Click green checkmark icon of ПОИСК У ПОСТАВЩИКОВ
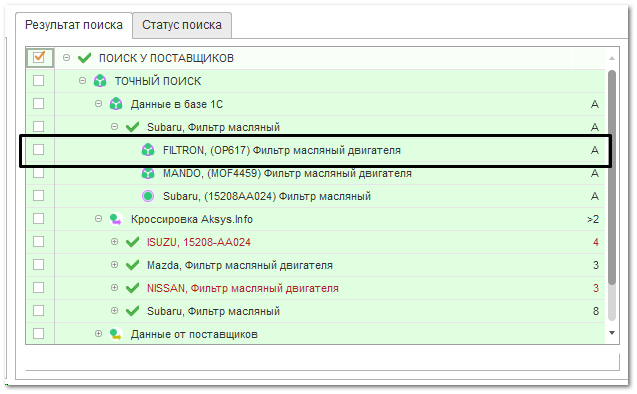Viewport: 637px width, 394px height. (x=84, y=58)
